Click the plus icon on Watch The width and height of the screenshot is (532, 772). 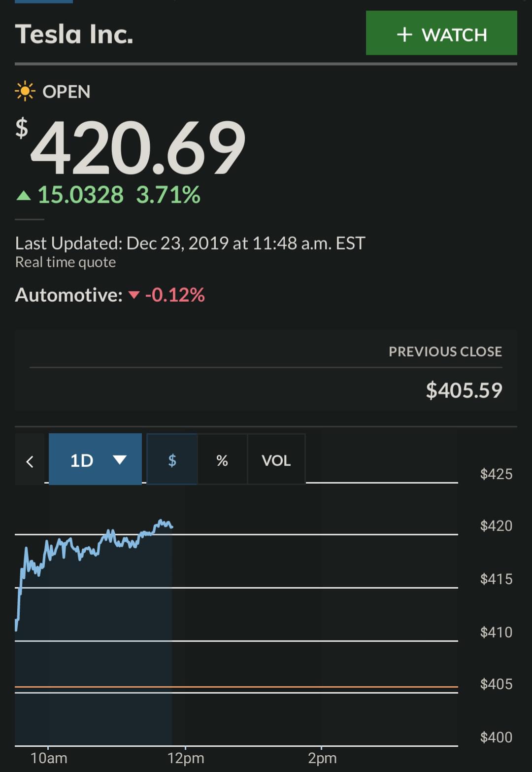(x=404, y=35)
